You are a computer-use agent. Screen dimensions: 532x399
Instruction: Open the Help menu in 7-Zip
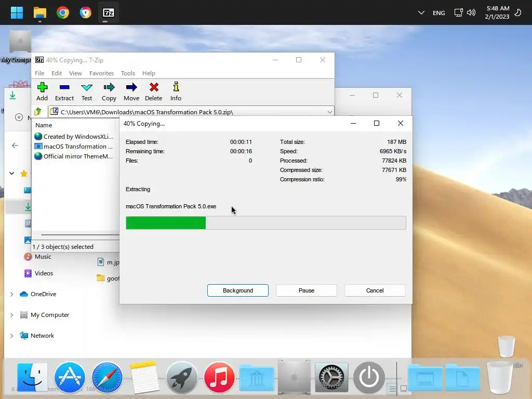click(149, 73)
